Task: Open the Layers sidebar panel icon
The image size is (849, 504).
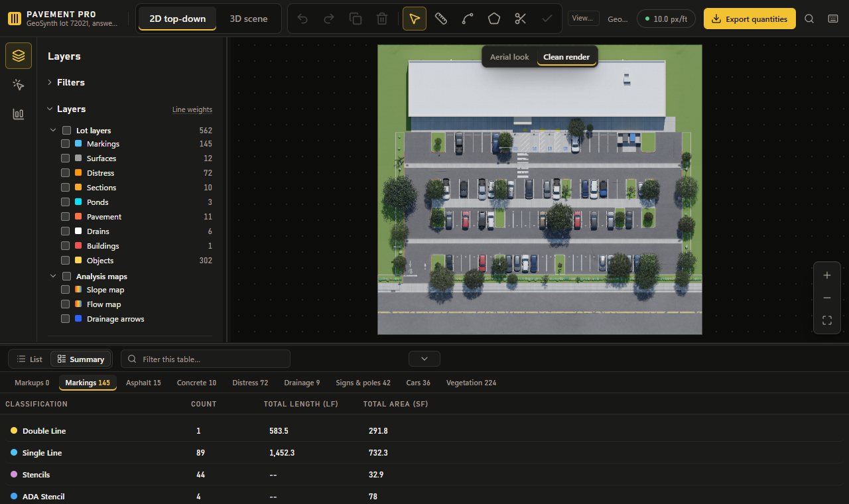Action: [x=19, y=56]
